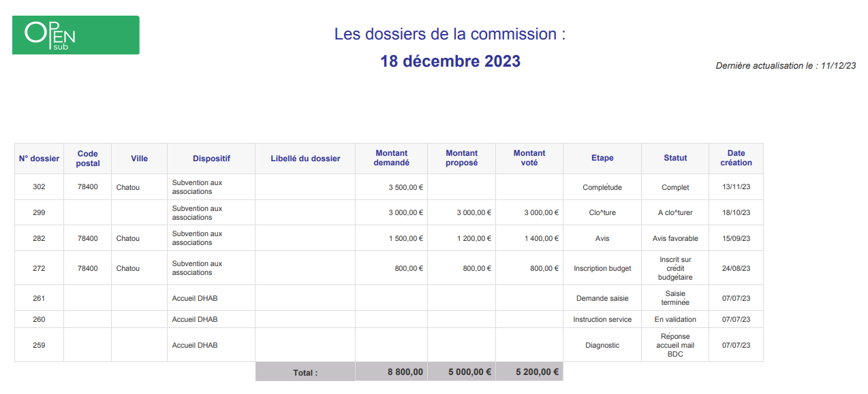Click the Montant proposé column header

(461, 159)
